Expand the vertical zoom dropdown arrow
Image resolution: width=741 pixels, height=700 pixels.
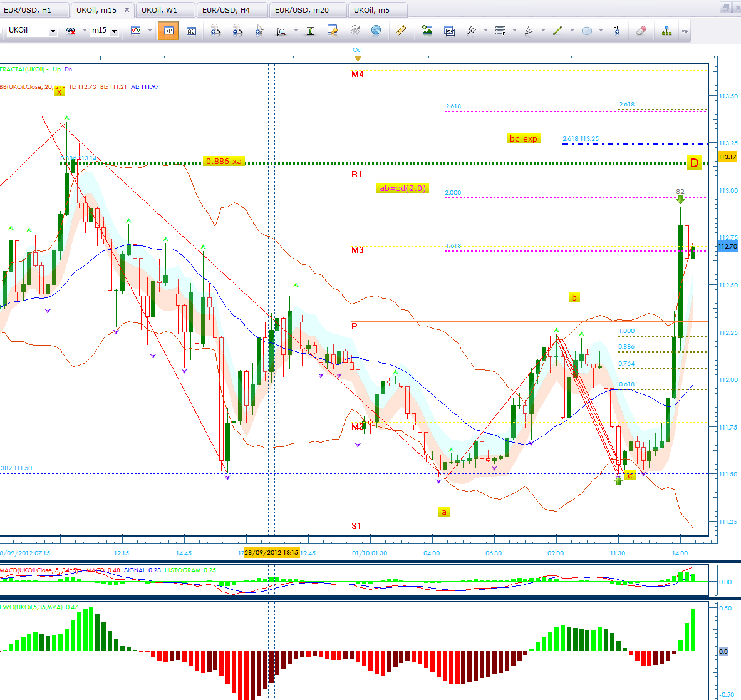[296, 31]
